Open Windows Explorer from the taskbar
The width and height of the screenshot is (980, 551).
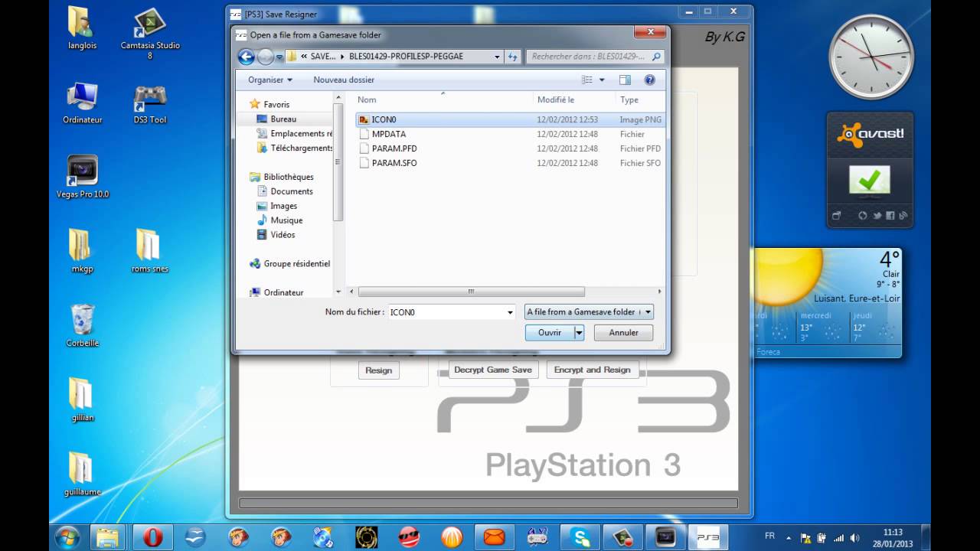point(109,537)
